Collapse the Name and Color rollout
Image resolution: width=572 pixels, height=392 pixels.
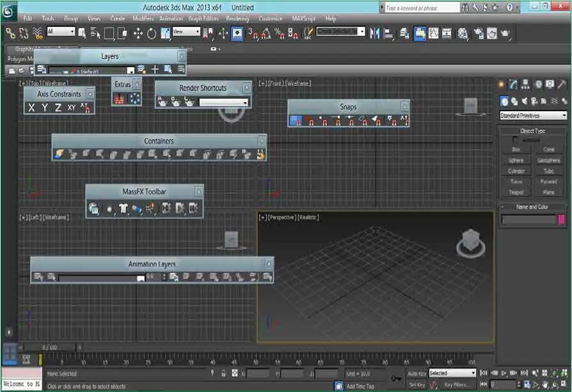(532, 207)
